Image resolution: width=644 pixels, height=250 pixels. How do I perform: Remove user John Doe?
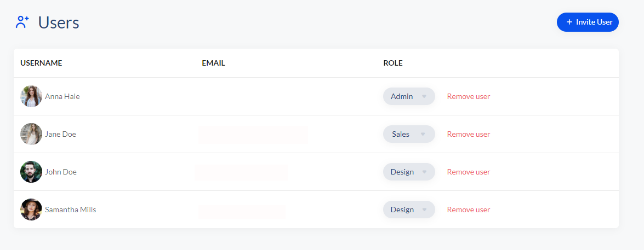(x=468, y=172)
